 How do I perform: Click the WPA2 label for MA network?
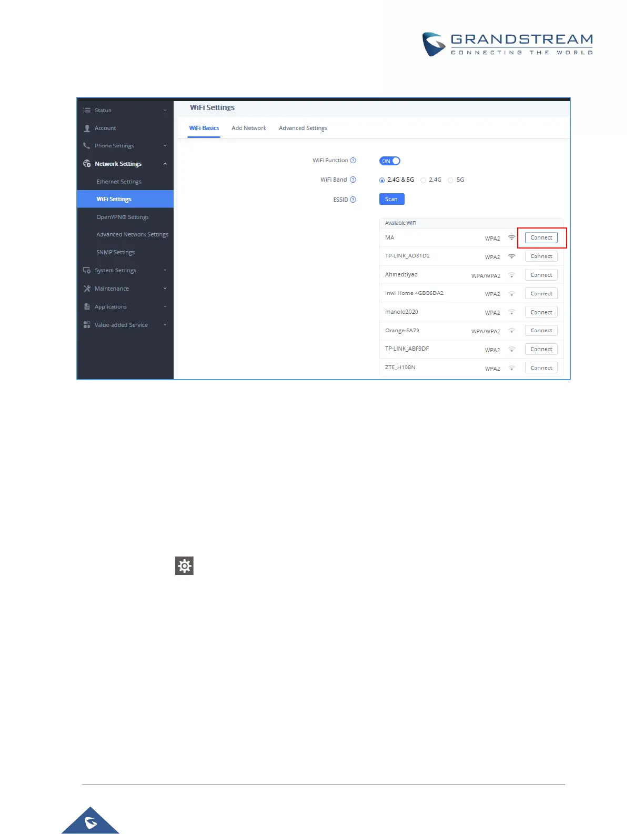coord(492,239)
